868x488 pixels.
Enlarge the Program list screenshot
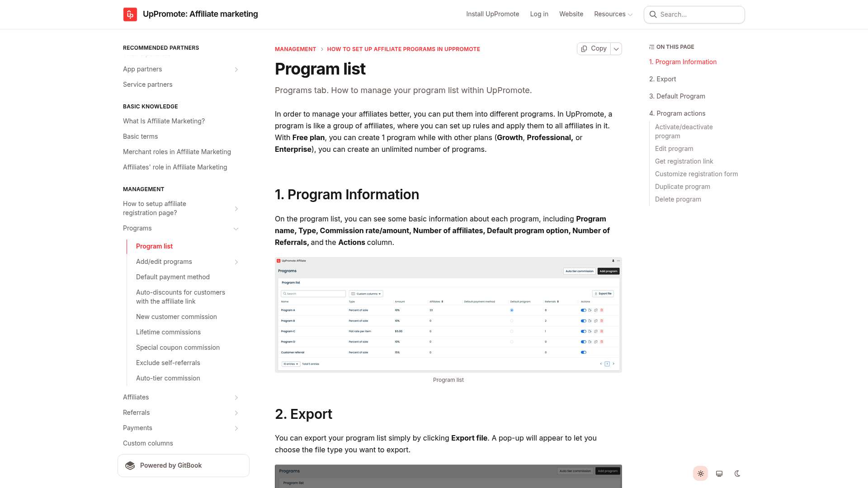(448, 315)
